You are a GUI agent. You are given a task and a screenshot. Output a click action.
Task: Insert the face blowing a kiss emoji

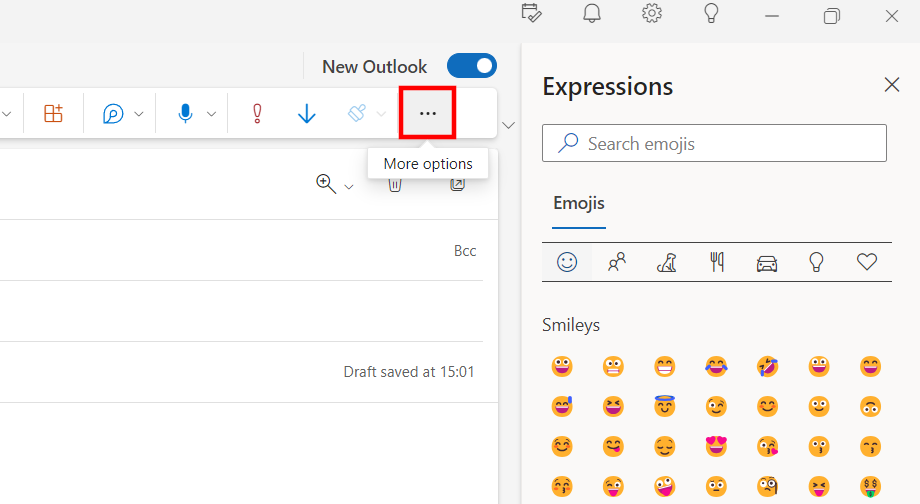767,447
